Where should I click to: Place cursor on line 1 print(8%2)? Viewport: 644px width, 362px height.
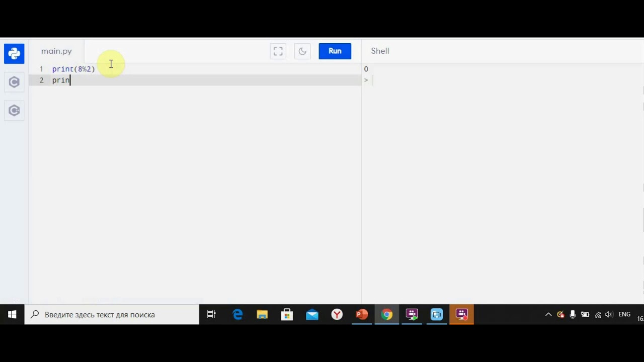click(73, 69)
